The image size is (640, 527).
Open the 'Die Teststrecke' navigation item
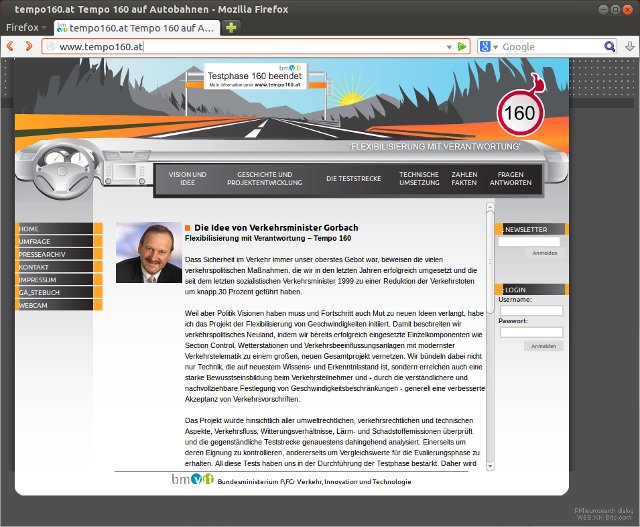point(353,179)
